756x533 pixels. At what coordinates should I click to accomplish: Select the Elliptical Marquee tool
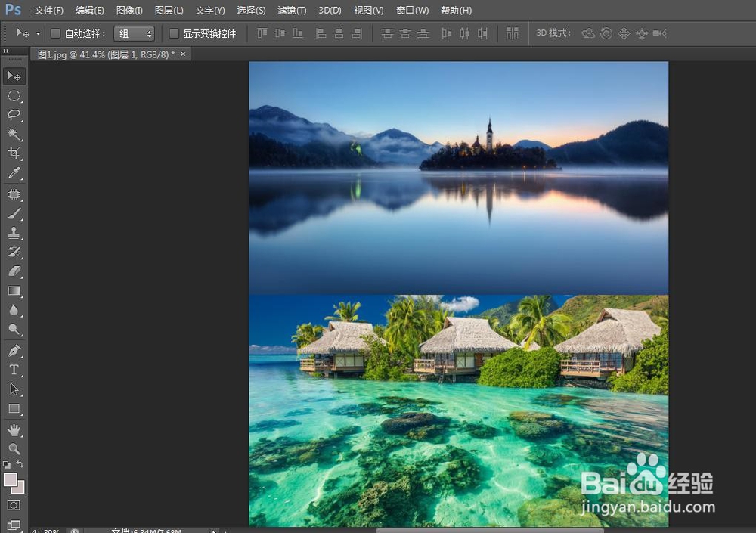14,95
